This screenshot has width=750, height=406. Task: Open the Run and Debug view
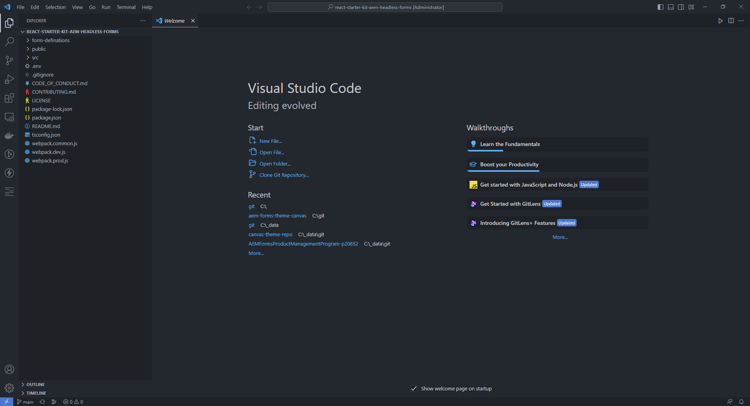point(9,79)
